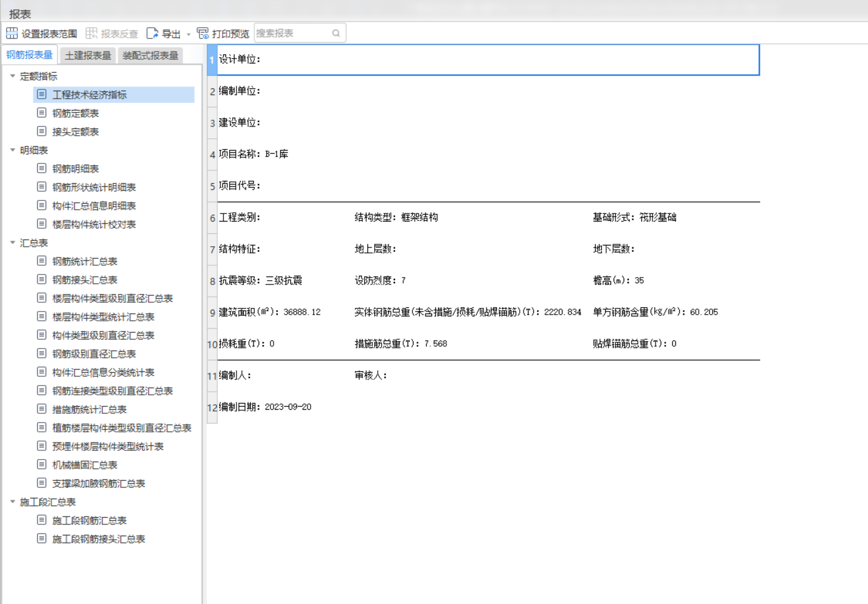Open the 接头定额表 report
Viewport: 868px width, 604px height.
[x=75, y=131]
